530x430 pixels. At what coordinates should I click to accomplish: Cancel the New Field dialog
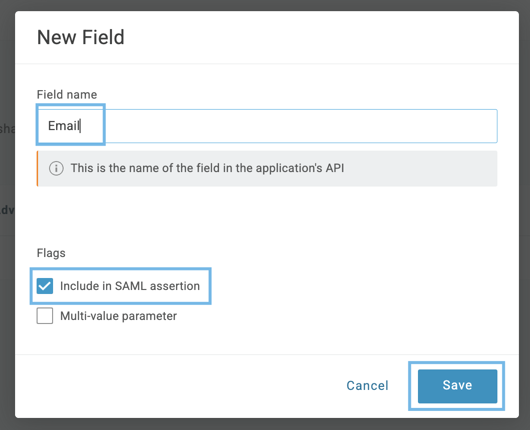[367, 386]
